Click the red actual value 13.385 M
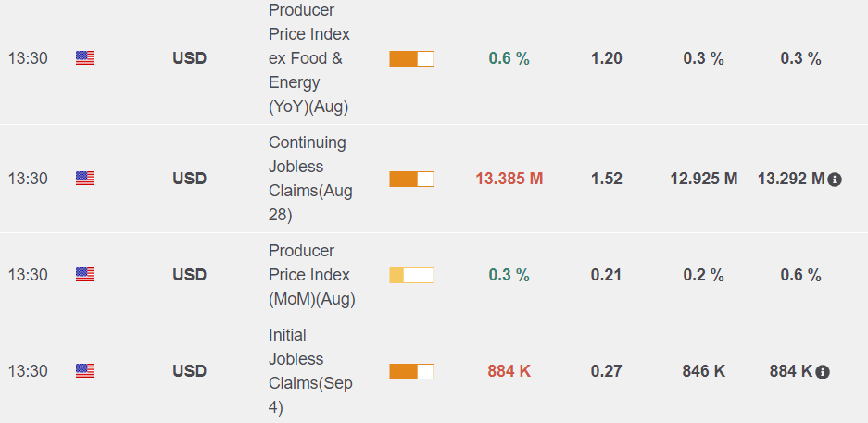The image size is (868, 423). coord(509,179)
